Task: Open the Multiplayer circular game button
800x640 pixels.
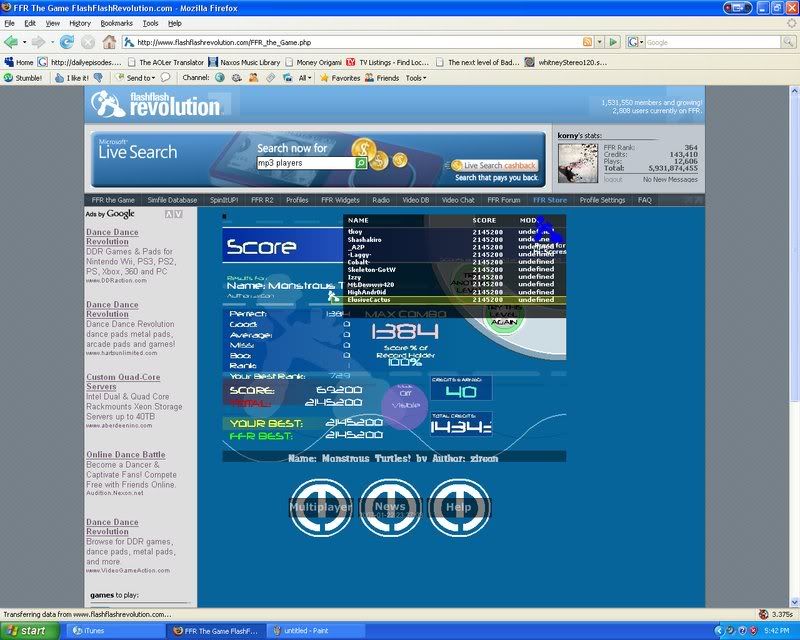Action: point(320,507)
